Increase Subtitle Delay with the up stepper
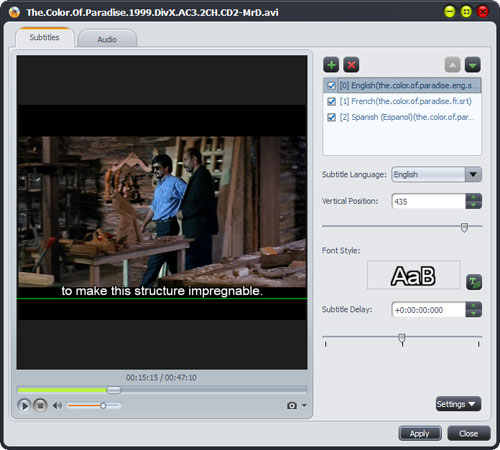 point(474,306)
